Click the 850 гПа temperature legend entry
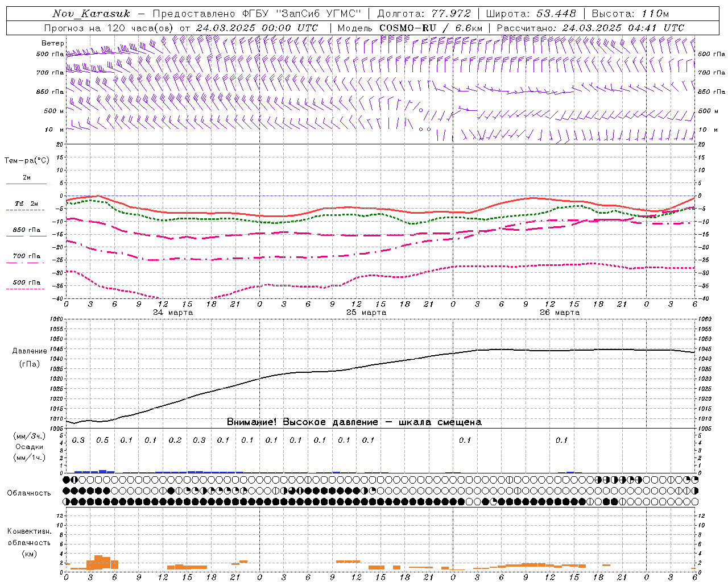Viewport: 728px width, 582px height. coord(27,232)
